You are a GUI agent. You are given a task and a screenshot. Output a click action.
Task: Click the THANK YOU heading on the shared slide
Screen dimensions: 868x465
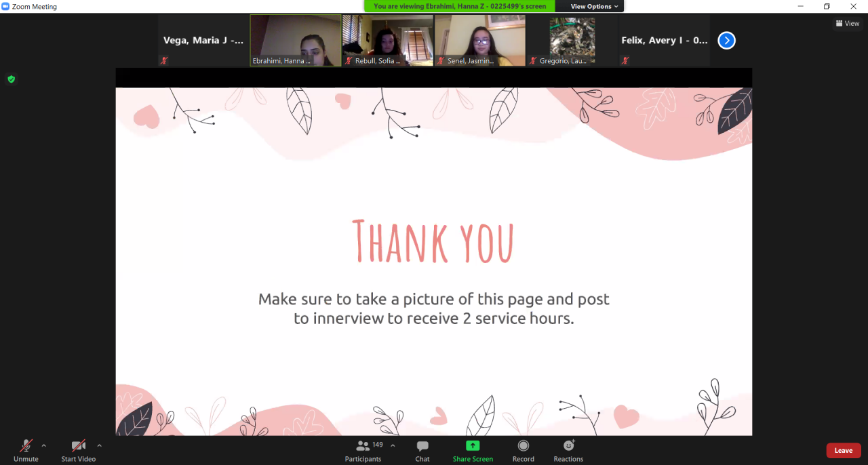point(433,241)
